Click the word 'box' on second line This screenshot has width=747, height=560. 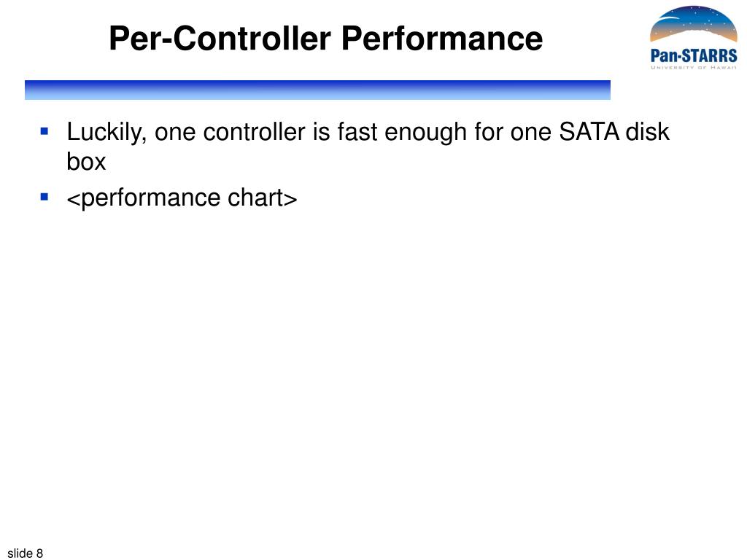click(x=86, y=162)
